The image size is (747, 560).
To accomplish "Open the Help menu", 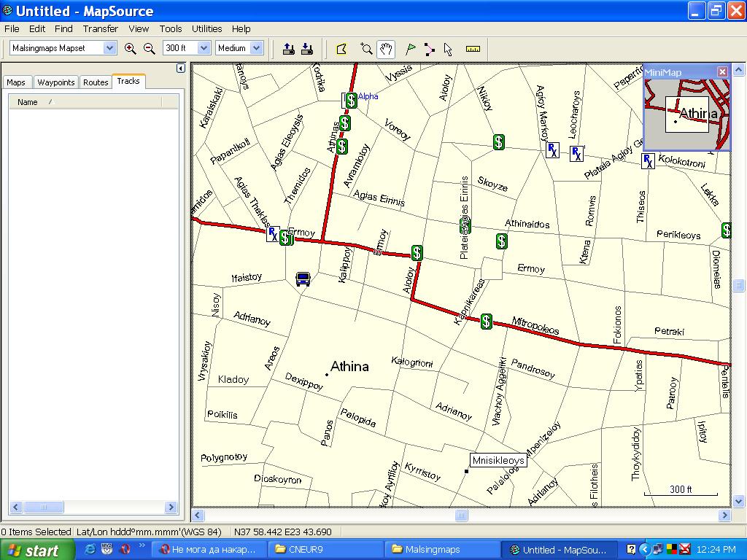I will (241, 28).
